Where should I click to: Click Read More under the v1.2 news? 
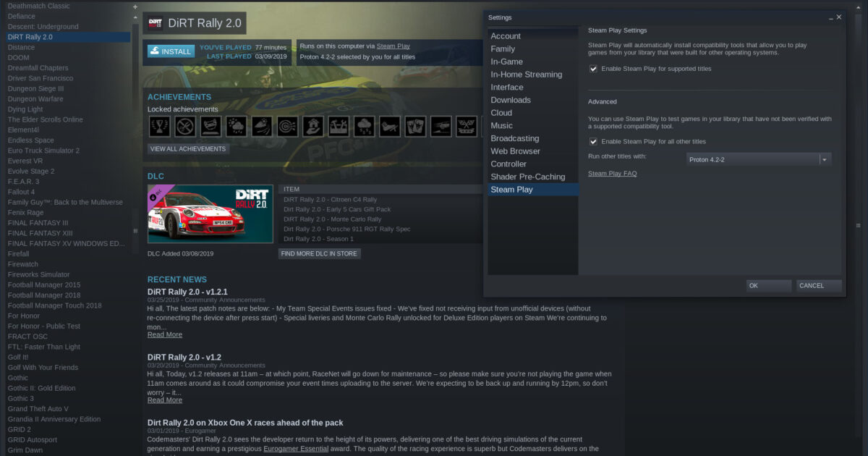(x=165, y=400)
